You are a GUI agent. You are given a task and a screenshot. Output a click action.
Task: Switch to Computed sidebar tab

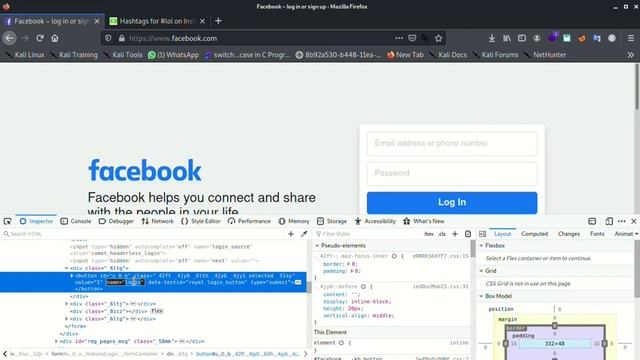(534, 234)
